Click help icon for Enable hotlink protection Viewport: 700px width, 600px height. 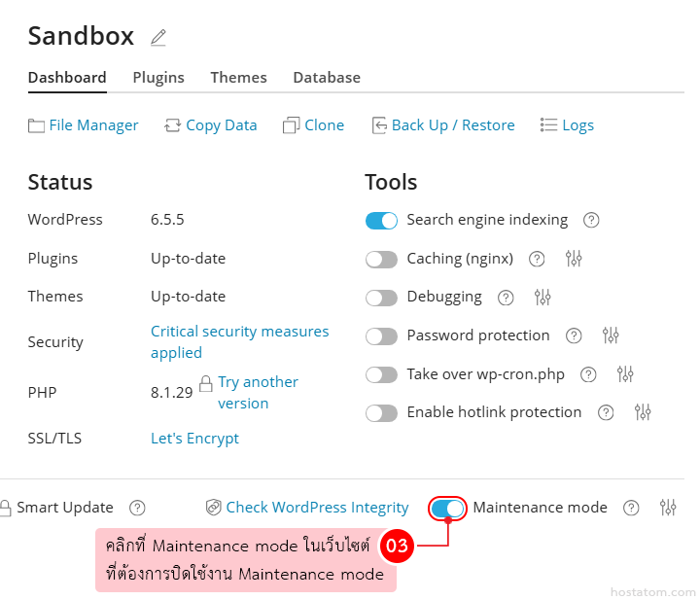606,412
